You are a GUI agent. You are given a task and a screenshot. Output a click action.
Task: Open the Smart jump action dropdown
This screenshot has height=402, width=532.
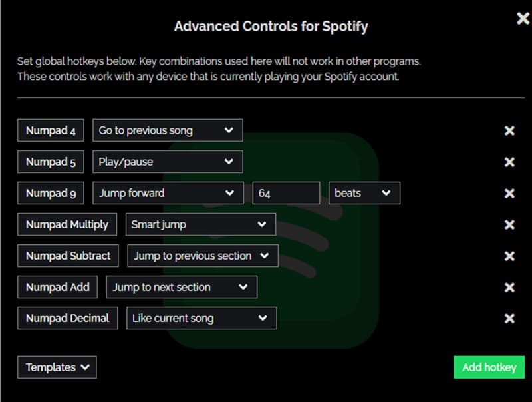(x=200, y=224)
